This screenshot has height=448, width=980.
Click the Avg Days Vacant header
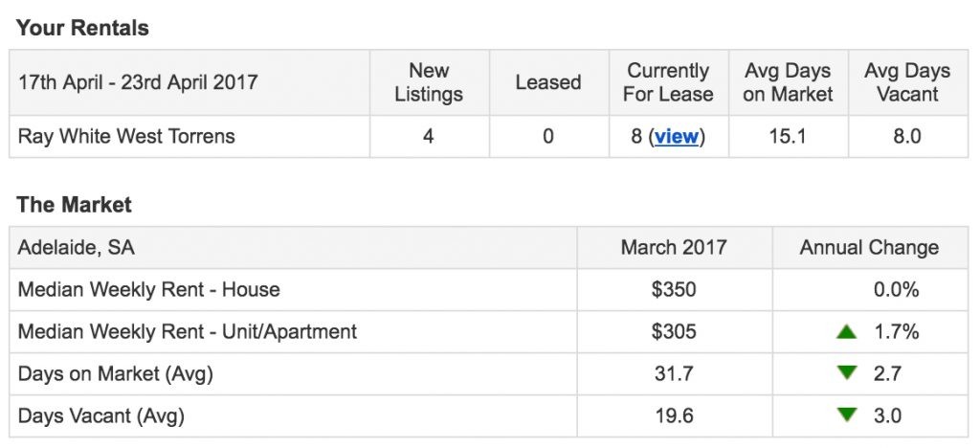click(x=907, y=82)
